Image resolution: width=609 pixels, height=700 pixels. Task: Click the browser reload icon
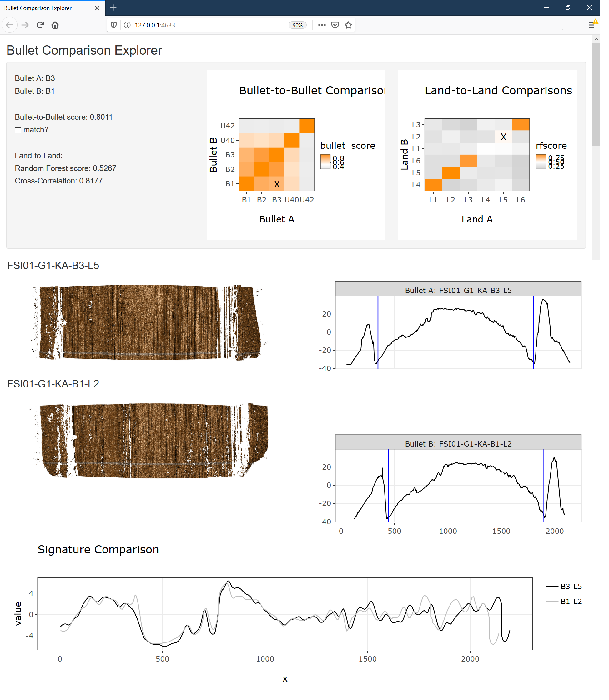coord(40,25)
